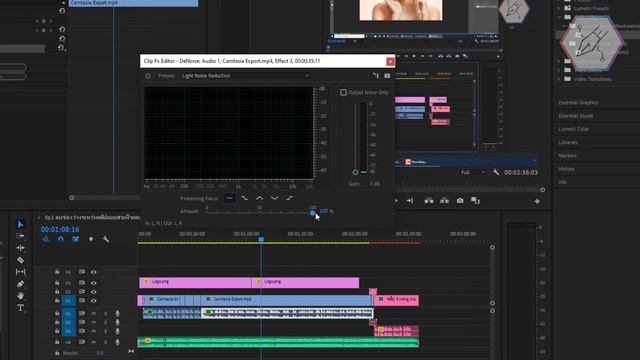Select Camtasia Export.mp4 clip on V1
Viewport: 640px width, 360px height.
point(288,299)
